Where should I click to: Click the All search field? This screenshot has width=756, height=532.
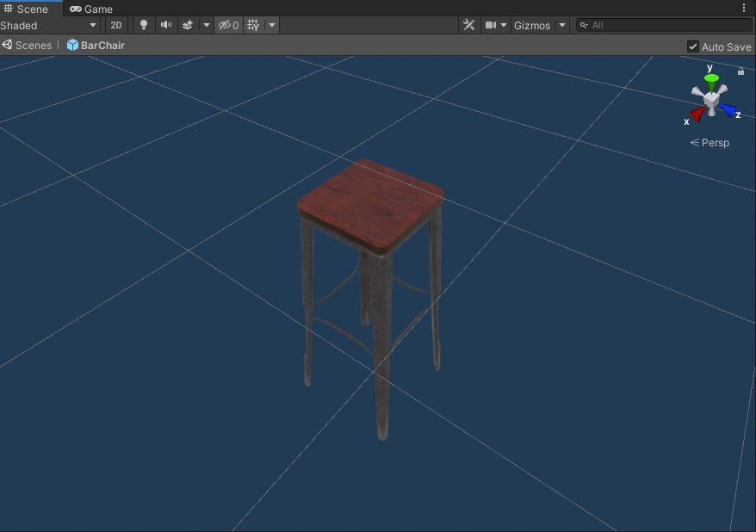point(663,25)
